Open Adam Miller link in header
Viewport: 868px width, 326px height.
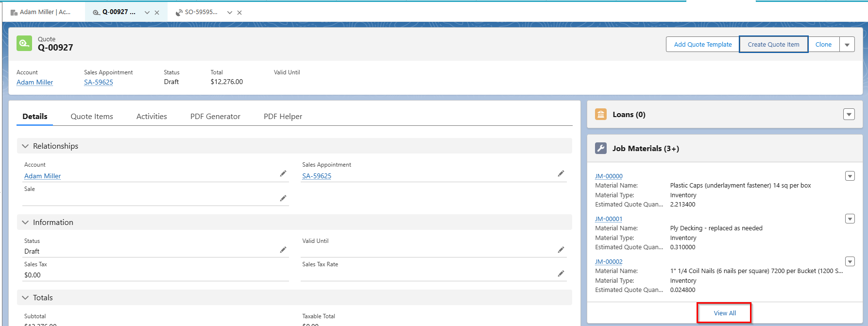click(34, 82)
